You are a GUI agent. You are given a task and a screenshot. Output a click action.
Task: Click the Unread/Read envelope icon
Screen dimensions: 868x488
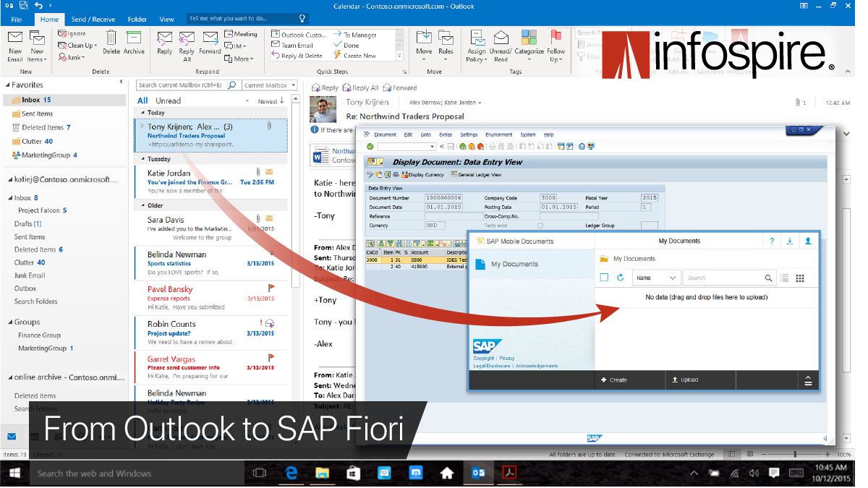(500, 38)
